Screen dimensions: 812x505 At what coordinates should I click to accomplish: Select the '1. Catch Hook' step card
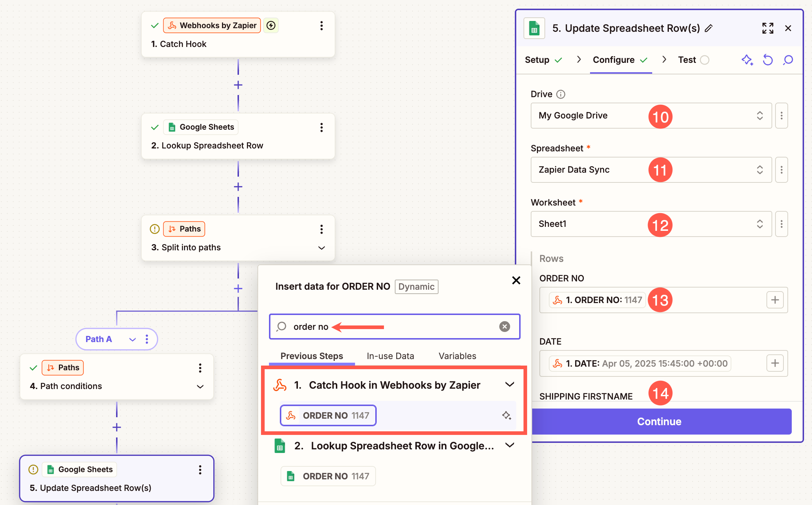[238, 35]
